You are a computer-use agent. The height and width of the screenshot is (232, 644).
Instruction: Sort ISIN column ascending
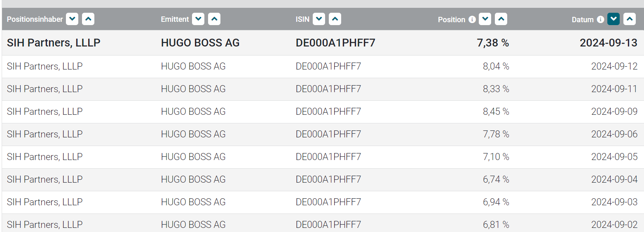pyautogui.click(x=335, y=19)
